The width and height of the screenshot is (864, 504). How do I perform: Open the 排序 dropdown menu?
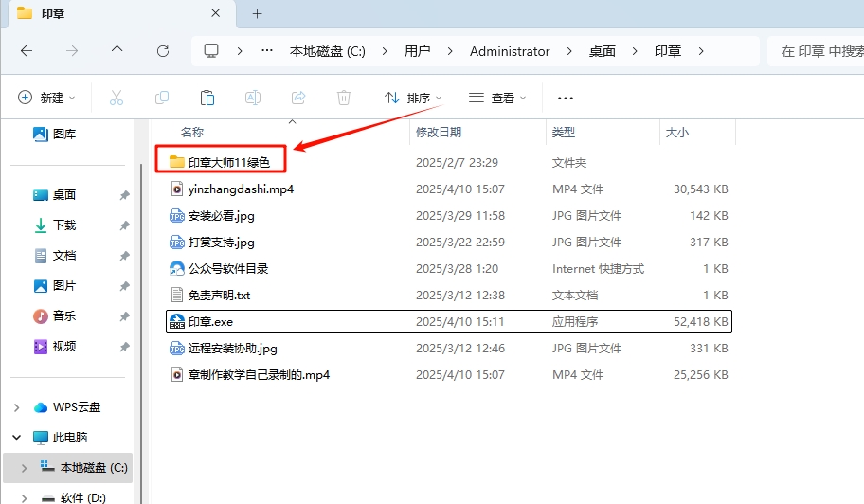(x=413, y=98)
